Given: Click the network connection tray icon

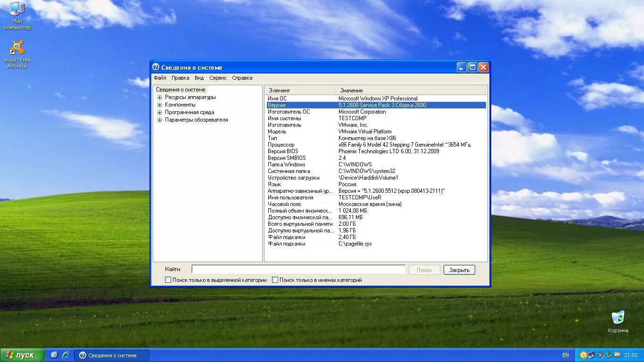Looking at the screenshot, I should 592,355.
